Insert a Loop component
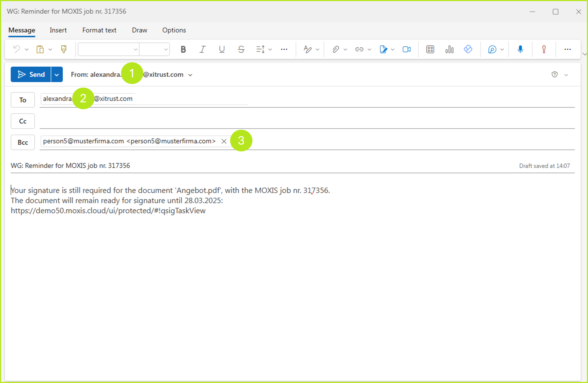Screen dimensions: 588x383 pyautogui.click(x=468, y=49)
